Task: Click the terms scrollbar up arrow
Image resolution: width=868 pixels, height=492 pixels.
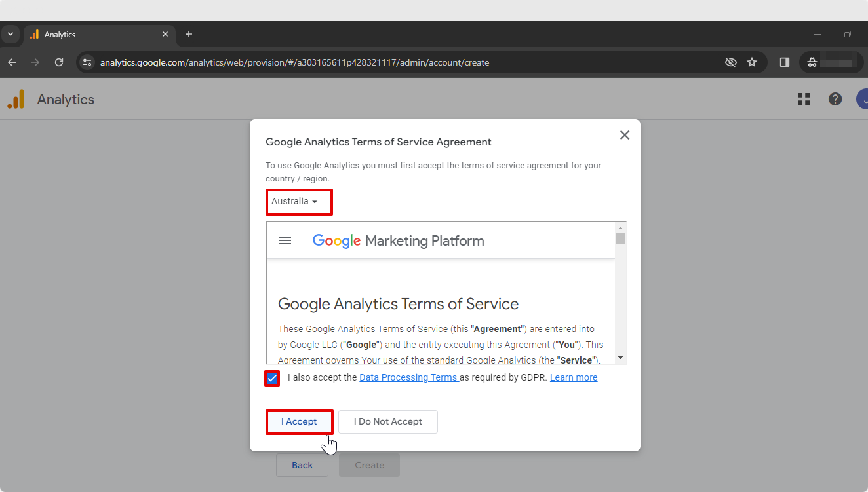Action: click(x=621, y=227)
